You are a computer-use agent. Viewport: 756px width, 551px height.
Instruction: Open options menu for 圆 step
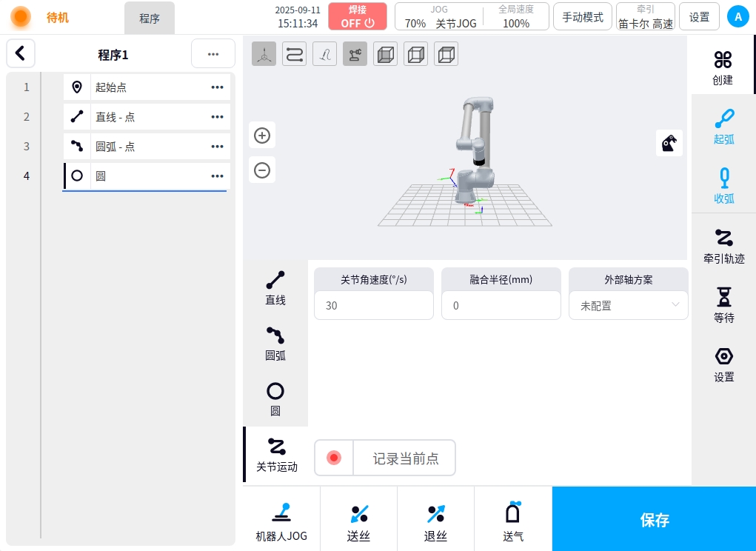pos(217,176)
